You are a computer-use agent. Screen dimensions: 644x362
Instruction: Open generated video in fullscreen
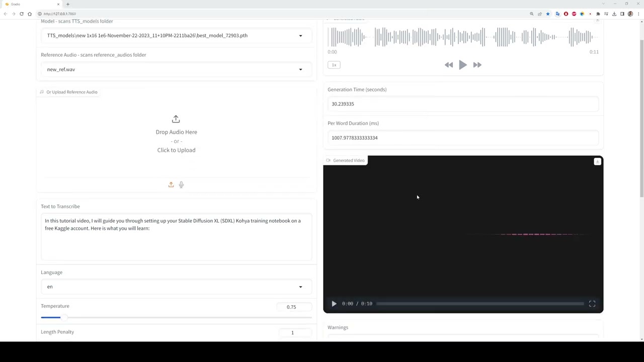coord(592,304)
